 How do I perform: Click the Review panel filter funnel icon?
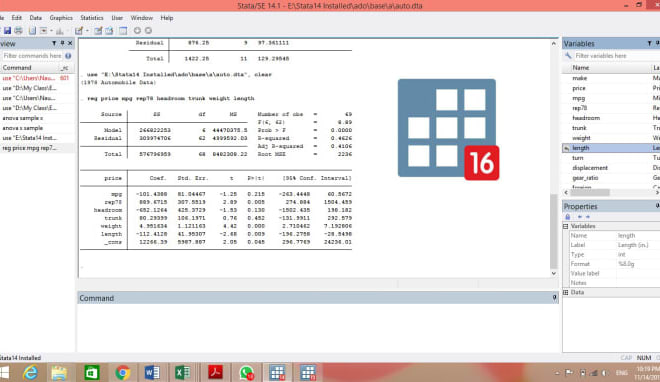54,43
